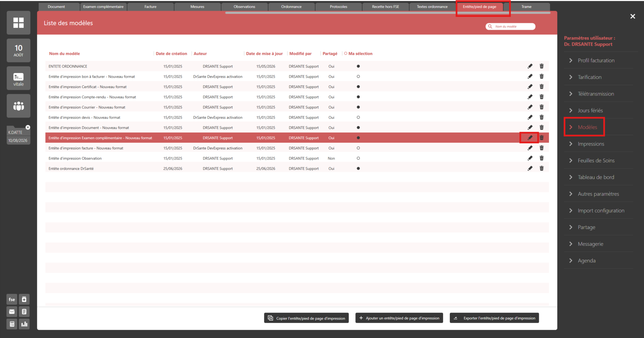Toggle selection for Certificat row

click(358, 87)
